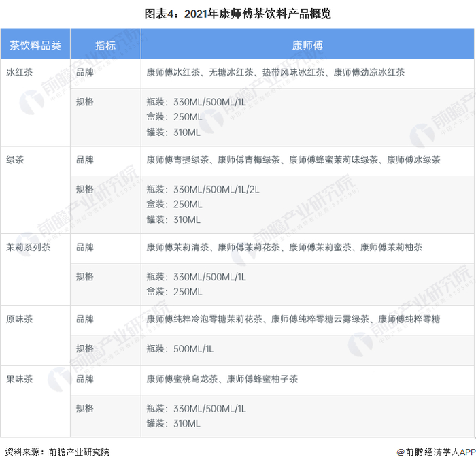Click 盒装：250ML in 绿茶 specs

tap(174, 204)
